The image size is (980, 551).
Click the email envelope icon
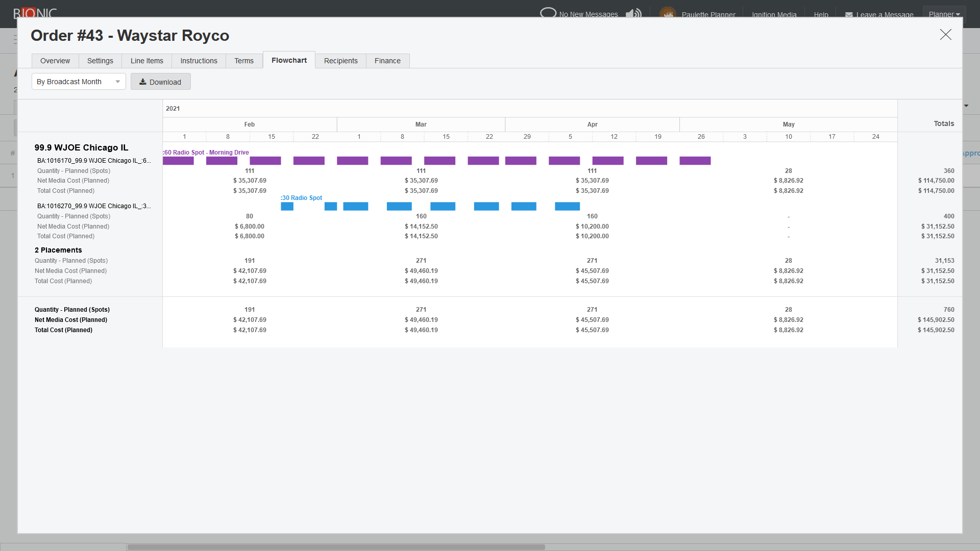(849, 14)
